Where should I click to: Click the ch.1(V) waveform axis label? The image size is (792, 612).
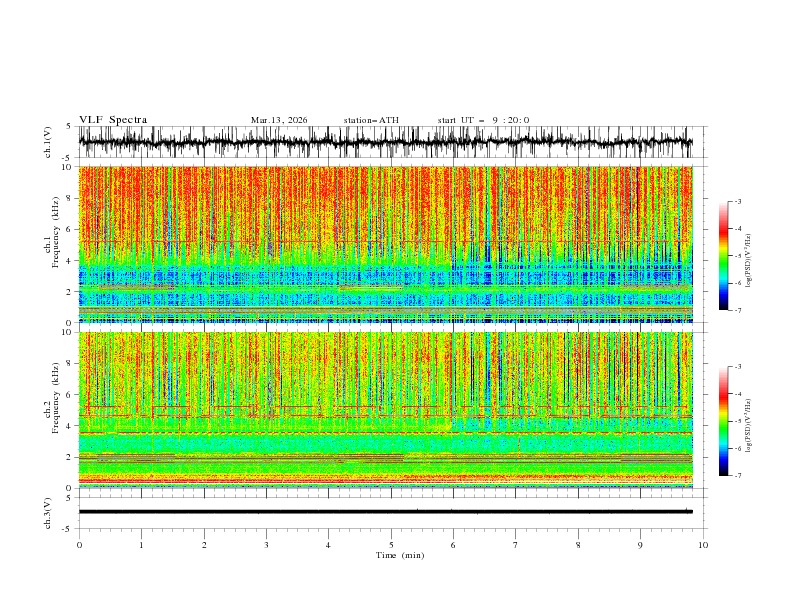coord(48,142)
